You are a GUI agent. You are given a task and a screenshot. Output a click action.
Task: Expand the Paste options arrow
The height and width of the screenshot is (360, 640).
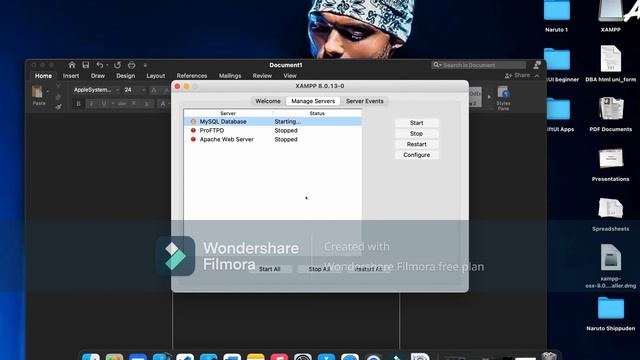point(47,91)
